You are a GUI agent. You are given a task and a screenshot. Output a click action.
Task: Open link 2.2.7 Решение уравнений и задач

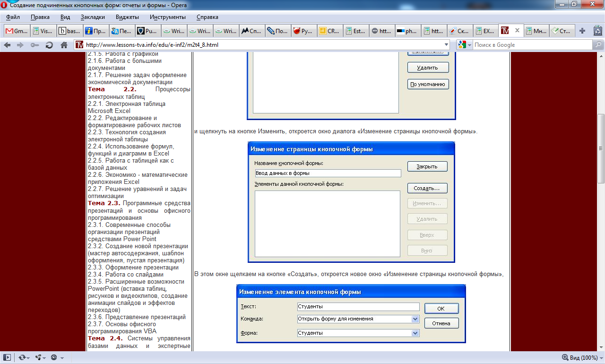137,192
